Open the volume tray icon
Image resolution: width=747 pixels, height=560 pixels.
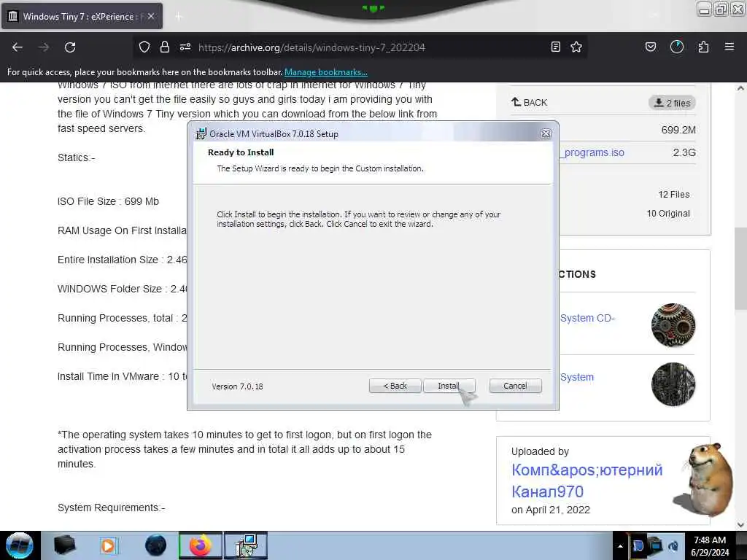673,545
